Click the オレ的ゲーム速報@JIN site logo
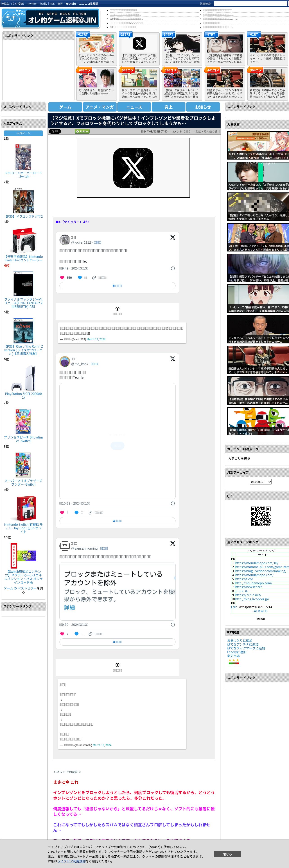Image resolution: width=289 pixels, height=868 pixels. pyautogui.click(x=50, y=18)
